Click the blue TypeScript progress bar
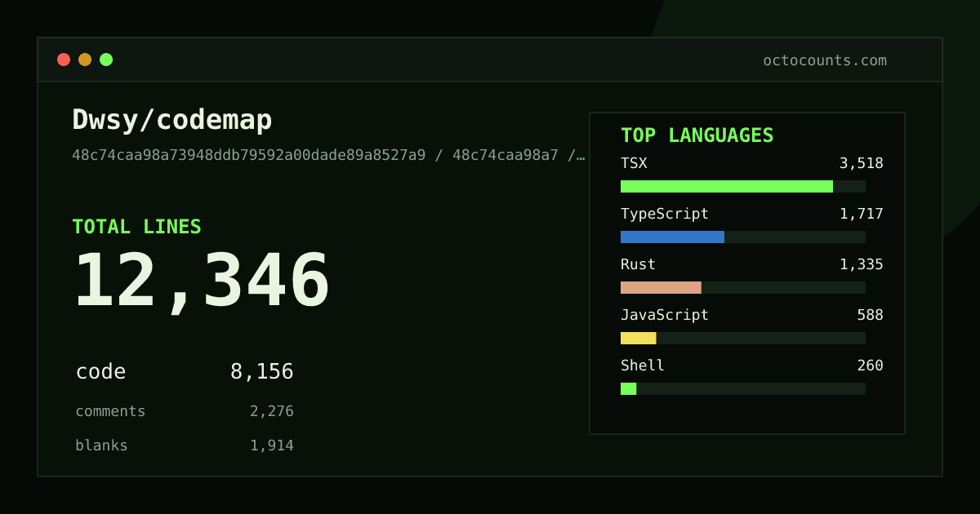Viewport: 980px width, 514px height. coord(672,237)
